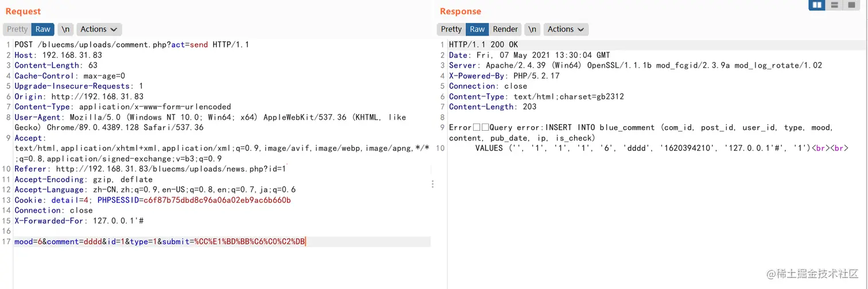Screen dimensions: 868x289
Task: Toggle \n non-printable characters in Request pane
Action: pyautogui.click(x=66, y=29)
